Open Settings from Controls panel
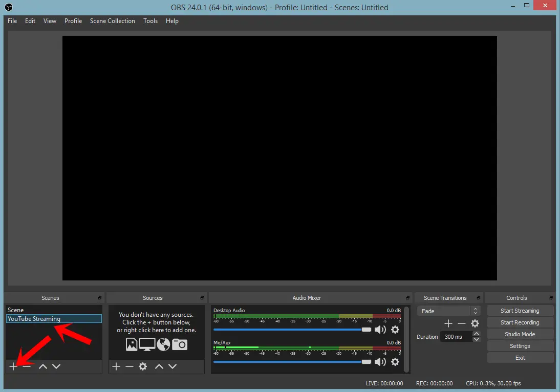This screenshot has width=560, height=392. click(520, 346)
